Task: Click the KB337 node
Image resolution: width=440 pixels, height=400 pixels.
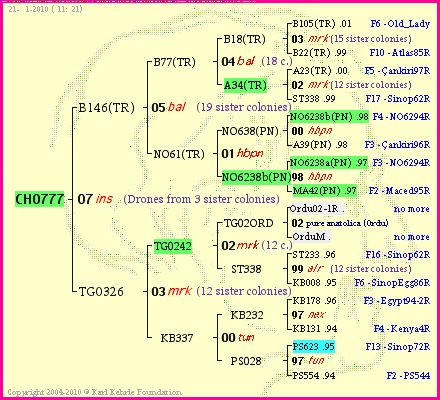Action: coord(177,338)
